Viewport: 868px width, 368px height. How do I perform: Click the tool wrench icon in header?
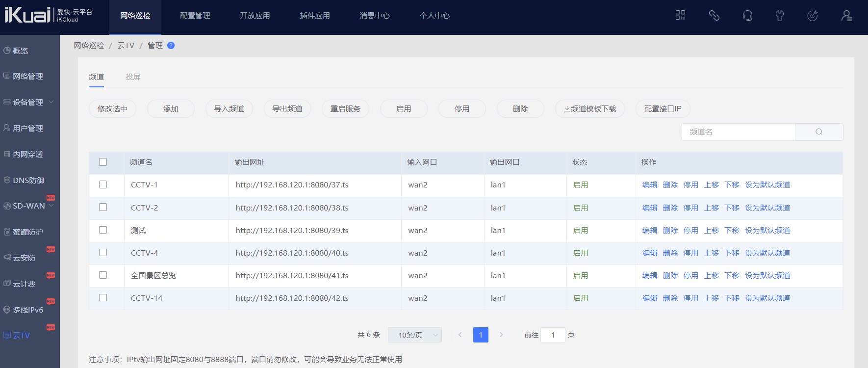(780, 16)
